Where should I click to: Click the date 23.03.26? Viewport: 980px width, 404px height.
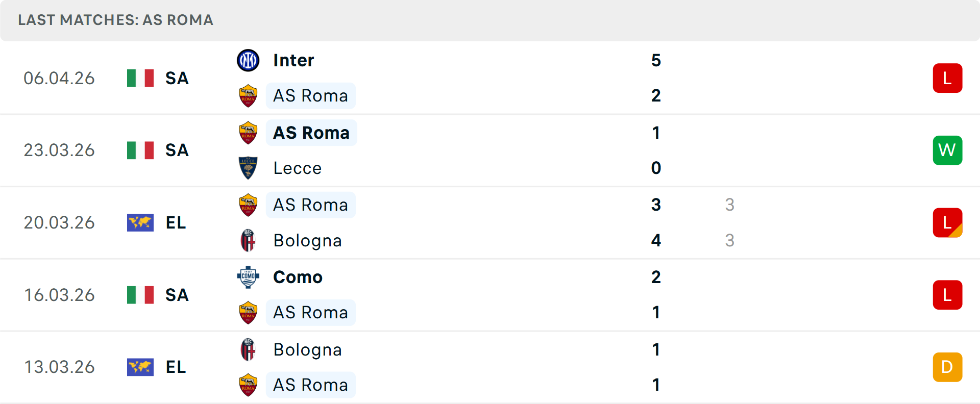point(59,150)
